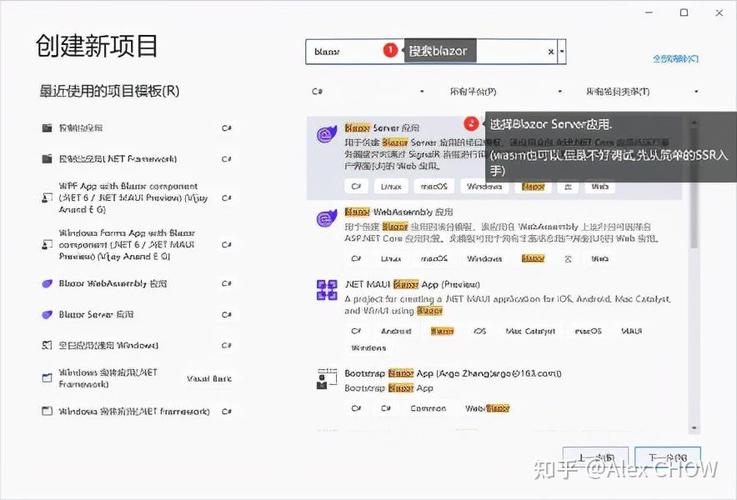This screenshot has width=737, height=500.
Task: Select recent Blazor Server app entry
Action: click(137, 314)
